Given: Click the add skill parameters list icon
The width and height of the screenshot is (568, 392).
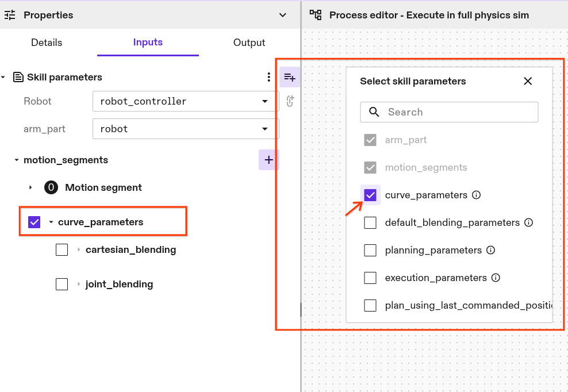Looking at the screenshot, I should pyautogui.click(x=290, y=76).
